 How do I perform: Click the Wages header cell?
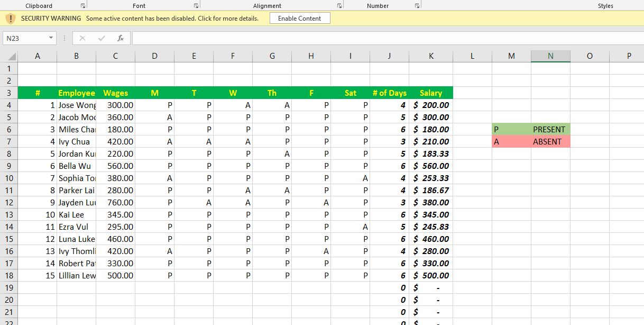(x=116, y=93)
